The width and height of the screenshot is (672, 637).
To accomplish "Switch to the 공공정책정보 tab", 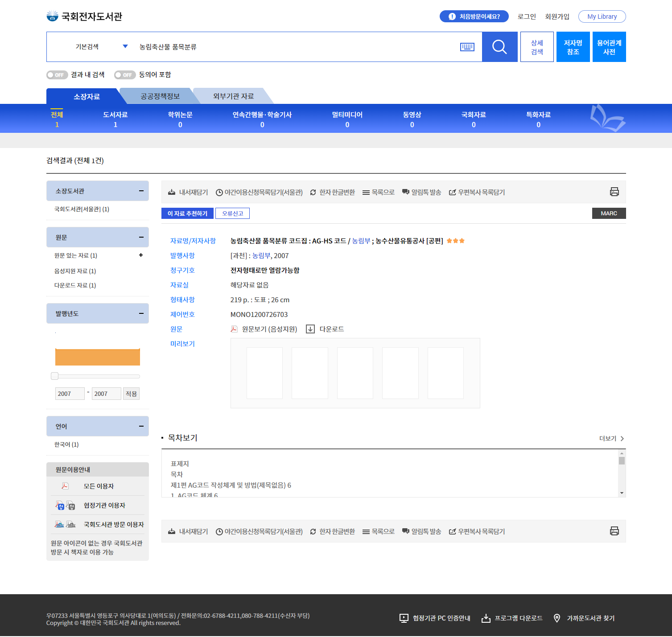I will [x=160, y=96].
